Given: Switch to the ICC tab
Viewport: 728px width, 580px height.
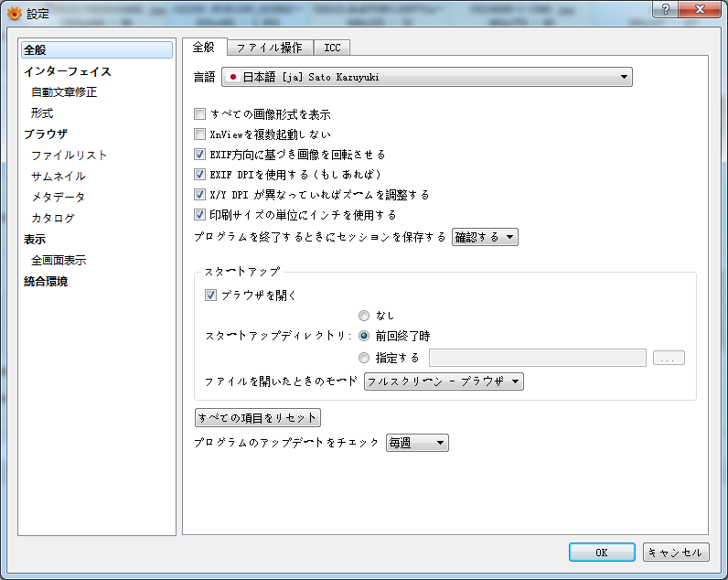Looking at the screenshot, I should pyautogui.click(x=332, y=48).
